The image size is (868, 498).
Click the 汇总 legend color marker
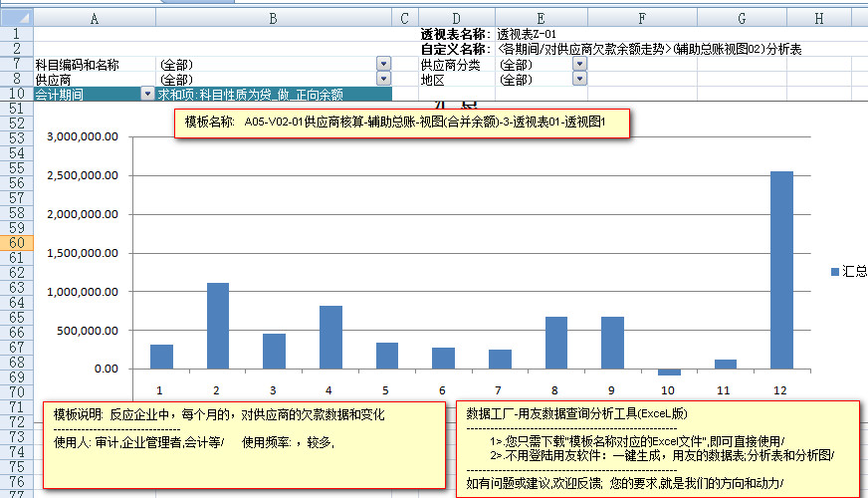(834, 271)
